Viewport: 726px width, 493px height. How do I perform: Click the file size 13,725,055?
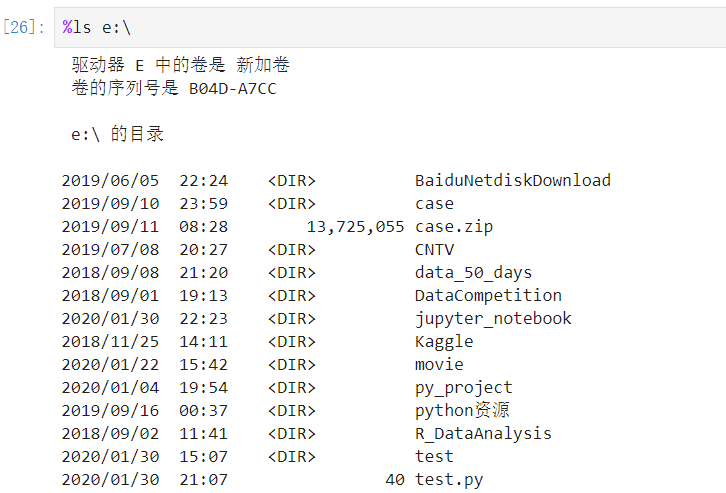coord(355,227)
